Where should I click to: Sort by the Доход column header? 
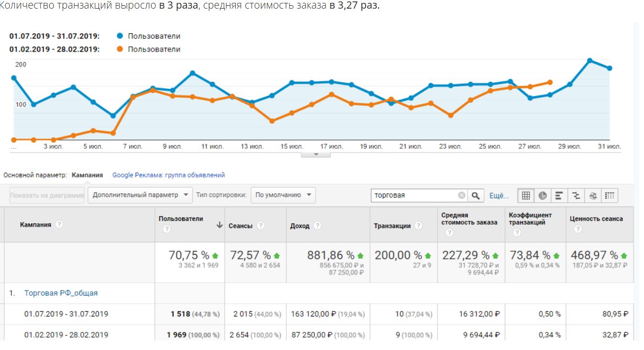[x=300, y=226]
